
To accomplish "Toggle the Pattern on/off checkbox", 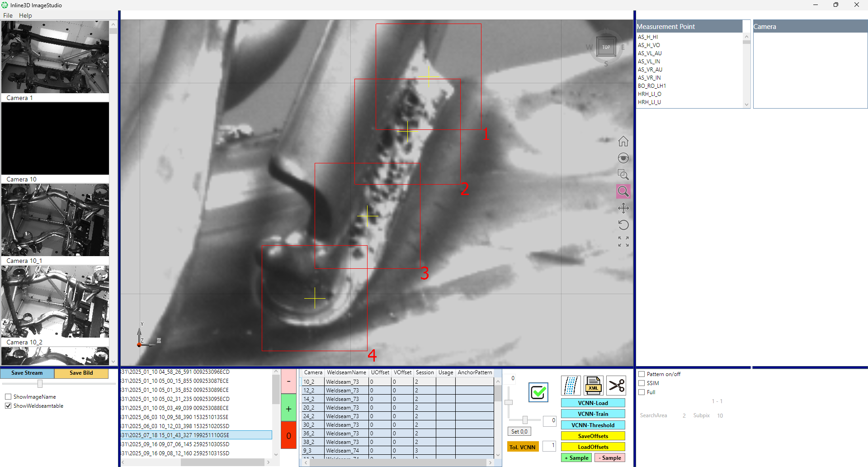I will click(x=641, y=374).
